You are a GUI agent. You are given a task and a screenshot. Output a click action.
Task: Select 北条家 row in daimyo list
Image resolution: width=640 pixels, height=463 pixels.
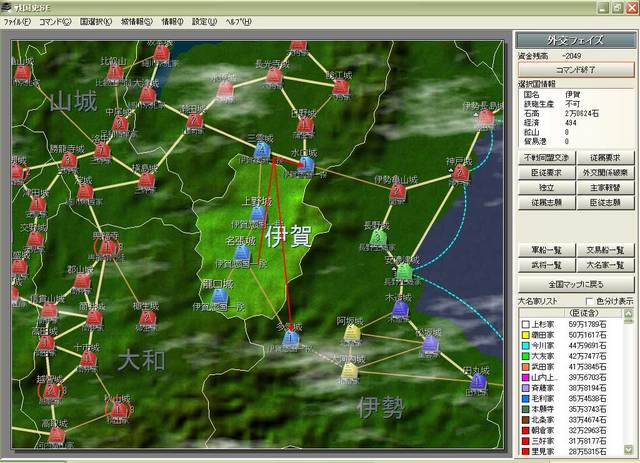click(571, 420)
